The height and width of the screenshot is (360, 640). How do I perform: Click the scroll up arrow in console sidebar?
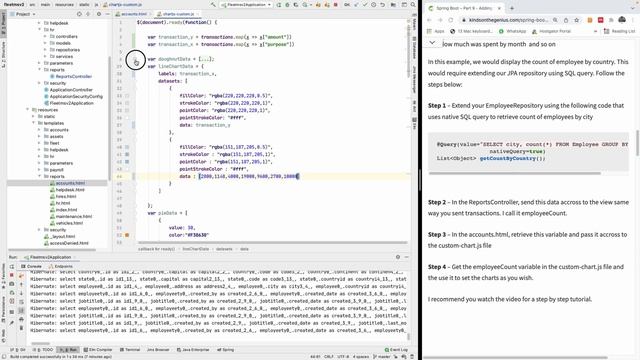[x=21, y=284]
